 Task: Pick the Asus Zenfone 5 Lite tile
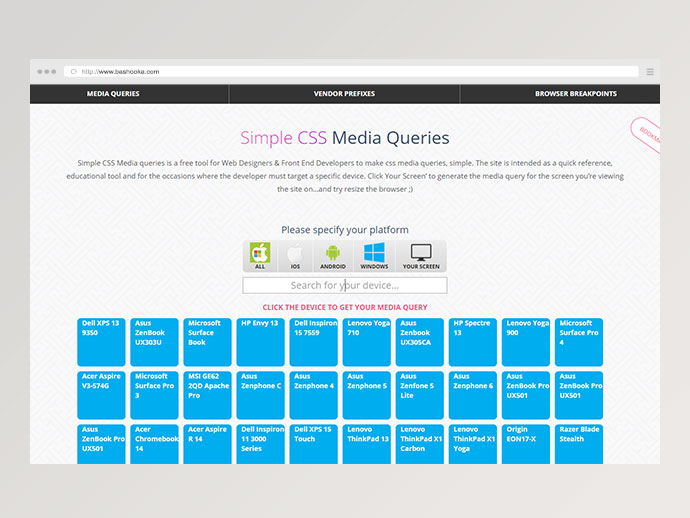420,395
